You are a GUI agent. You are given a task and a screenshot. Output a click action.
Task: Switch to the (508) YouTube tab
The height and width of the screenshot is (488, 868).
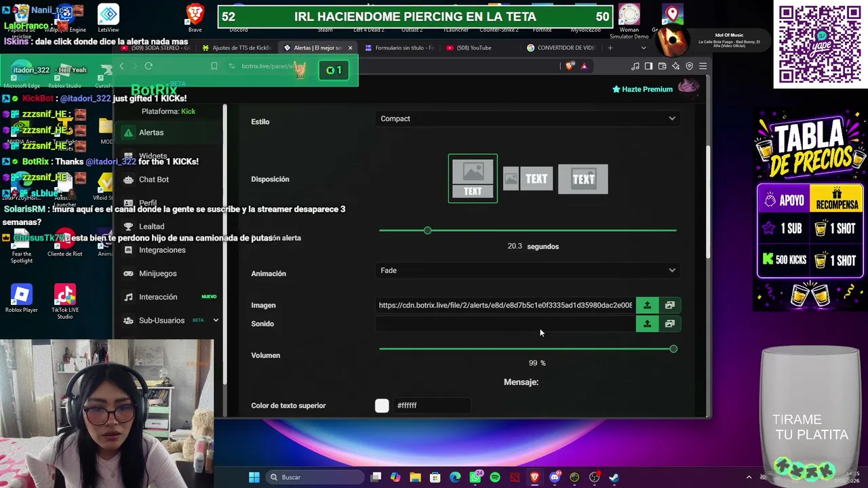[x=481, y=48]
